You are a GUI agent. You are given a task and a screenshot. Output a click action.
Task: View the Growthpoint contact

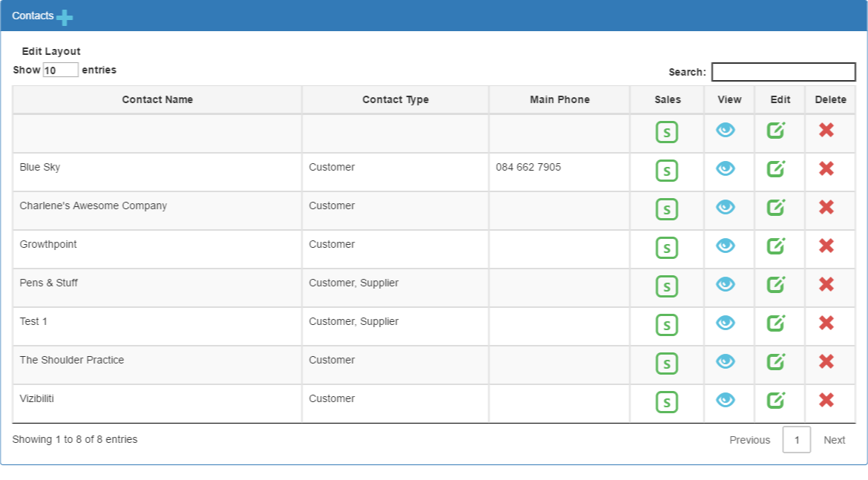(x=725, y=246)
